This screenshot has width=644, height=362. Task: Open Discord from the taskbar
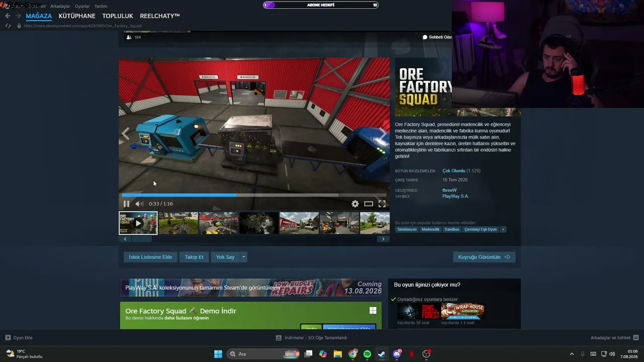[397, 354]
